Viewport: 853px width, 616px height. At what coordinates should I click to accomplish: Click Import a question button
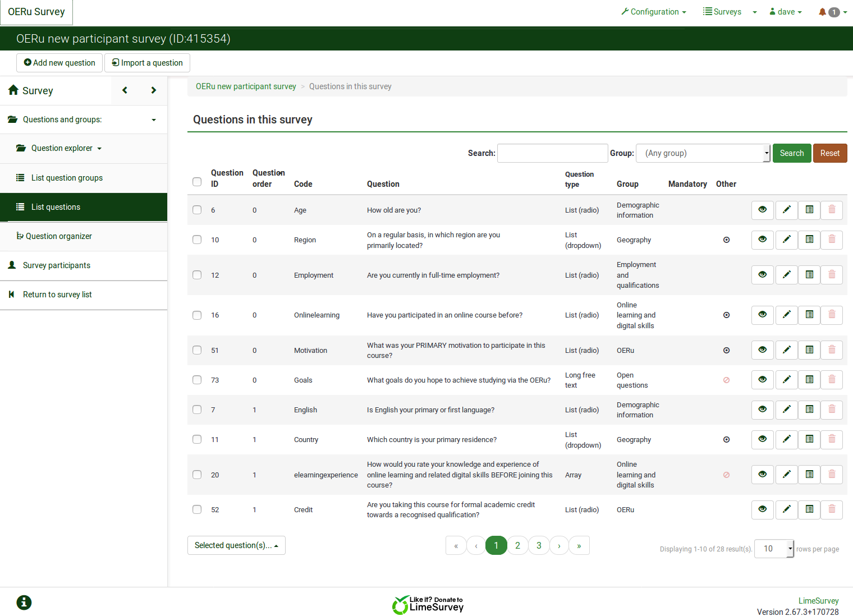[147, 63]
